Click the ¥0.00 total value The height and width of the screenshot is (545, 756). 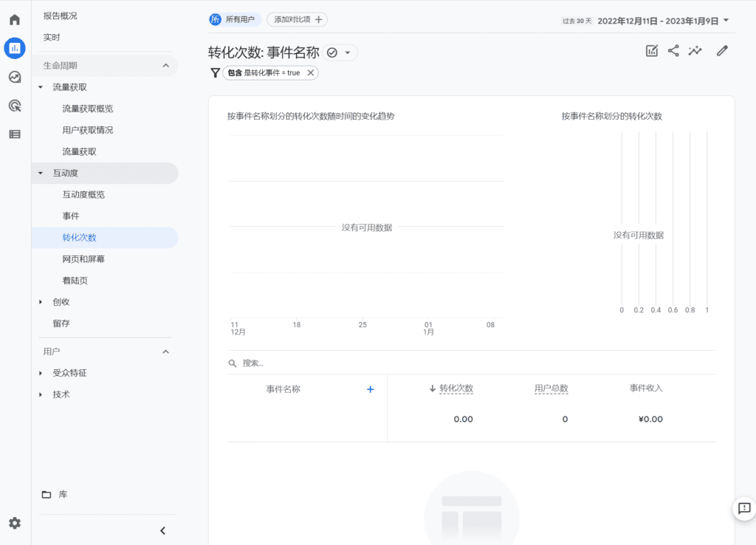pyautogui.click(x=651, y=419)
